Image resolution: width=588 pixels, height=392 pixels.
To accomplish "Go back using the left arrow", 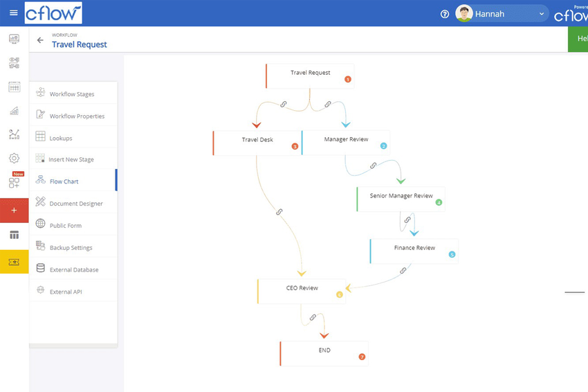I will 40,40.
